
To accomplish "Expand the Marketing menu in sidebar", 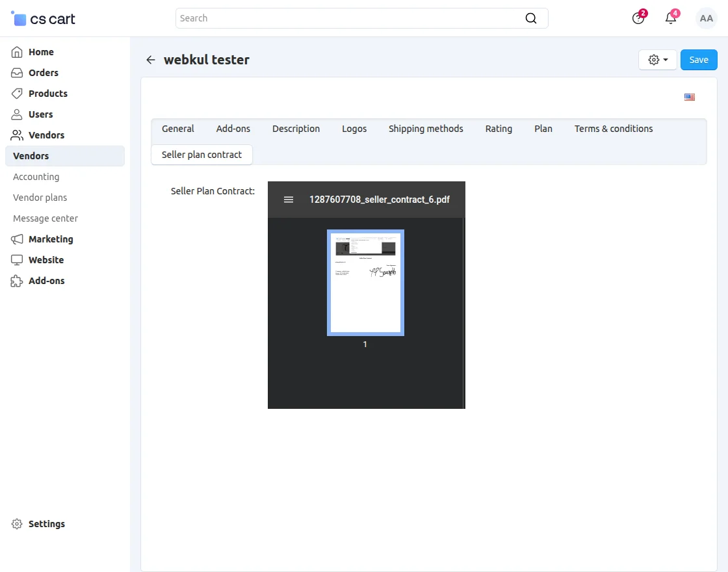I will coord(51,239).
